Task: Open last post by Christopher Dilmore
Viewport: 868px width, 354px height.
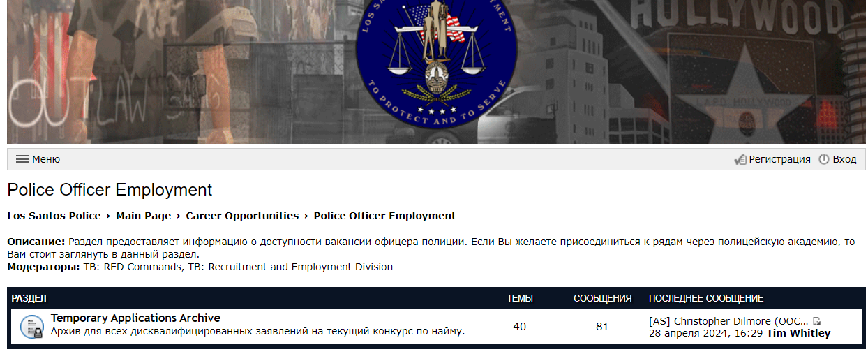Action: pyautogui.click(x=728, y=321)
